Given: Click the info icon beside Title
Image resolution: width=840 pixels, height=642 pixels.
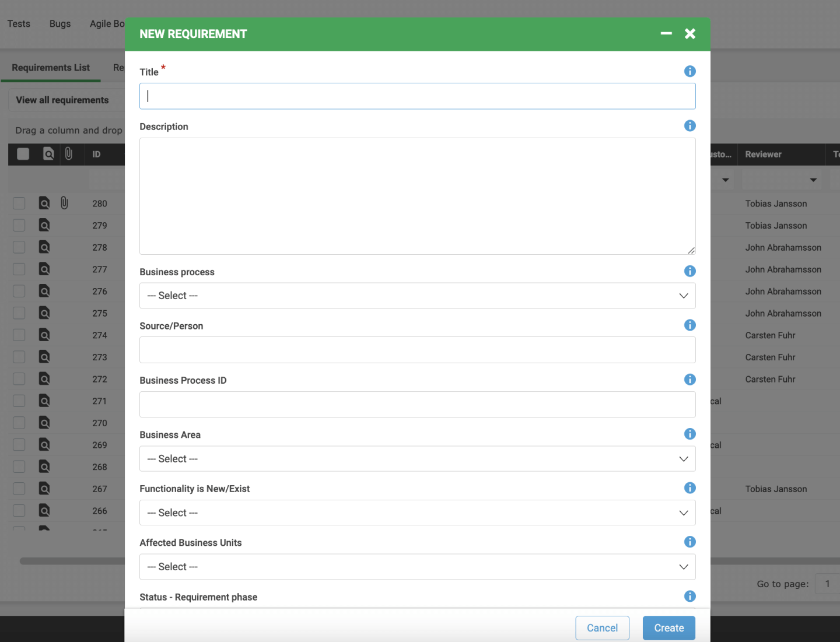Looking at the screenshot, I should [690, 71].
